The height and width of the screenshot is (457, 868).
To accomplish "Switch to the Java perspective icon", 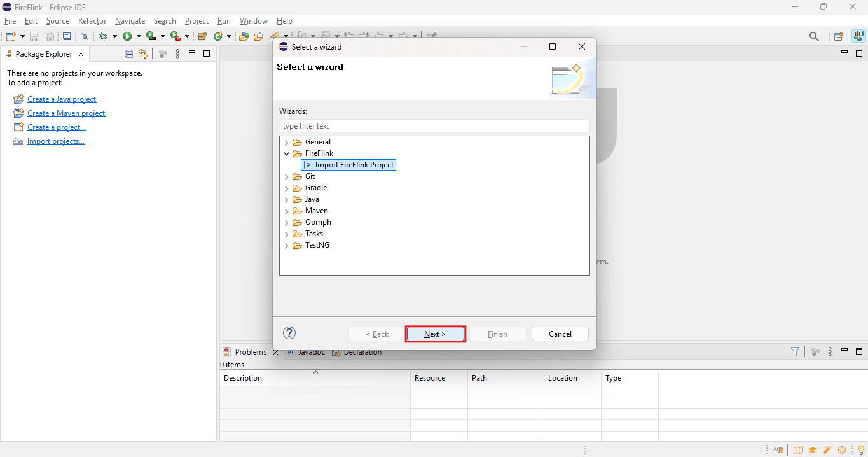I will click(x=858, y=37).
